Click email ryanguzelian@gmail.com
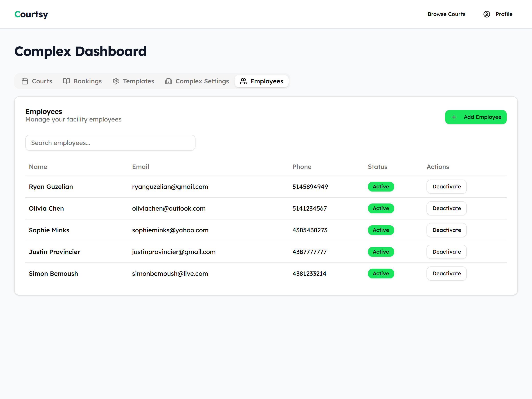The image size is (532, 399). click(170, 187)
